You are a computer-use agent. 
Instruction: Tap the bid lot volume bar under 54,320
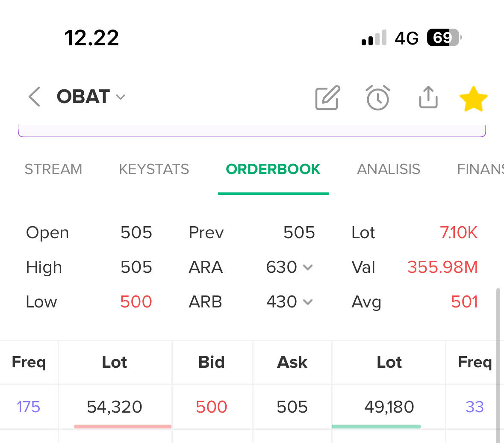click(x=122, y=426)
